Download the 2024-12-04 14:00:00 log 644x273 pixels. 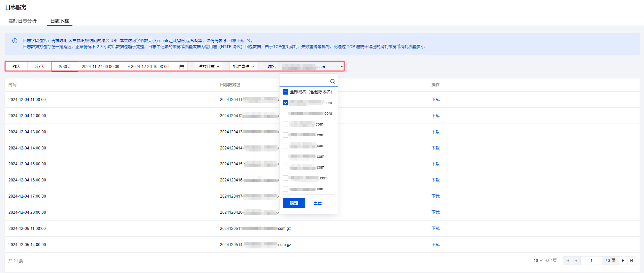pyautogui.click(x=436, y=148)
